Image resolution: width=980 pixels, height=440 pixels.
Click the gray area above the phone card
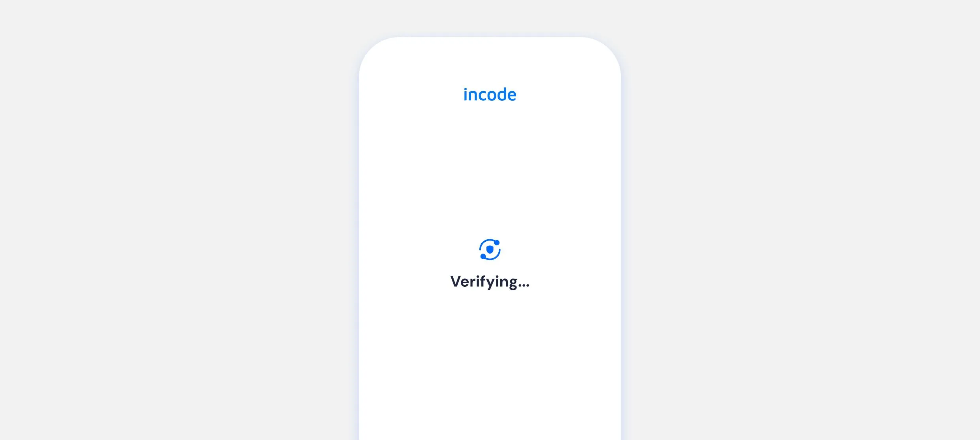coord(490,18)
